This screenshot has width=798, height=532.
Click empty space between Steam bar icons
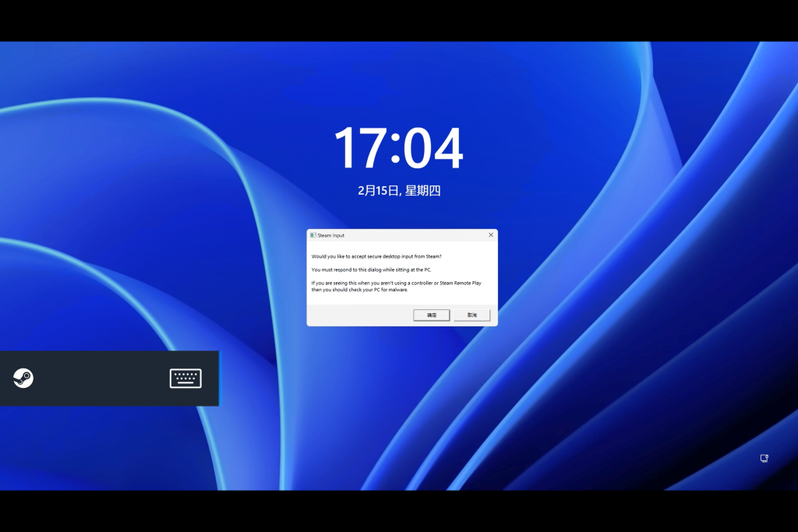101,379
